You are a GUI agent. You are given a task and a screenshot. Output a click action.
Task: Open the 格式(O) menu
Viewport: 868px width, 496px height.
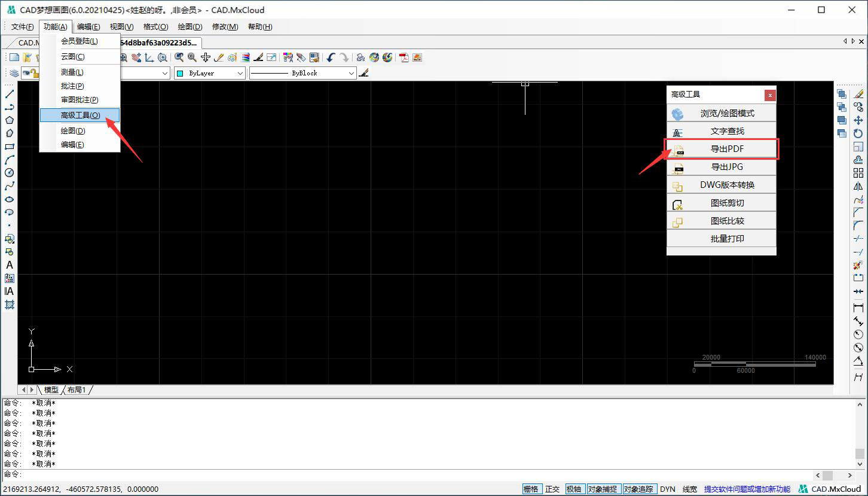(x=155, y=27)
